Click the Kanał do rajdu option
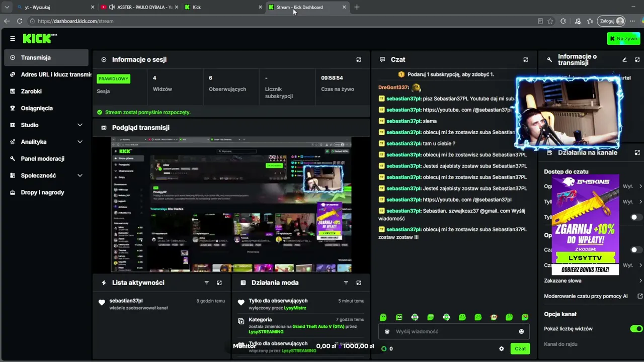Viewport: 644px width, 362px height. [x=560, y=344]
